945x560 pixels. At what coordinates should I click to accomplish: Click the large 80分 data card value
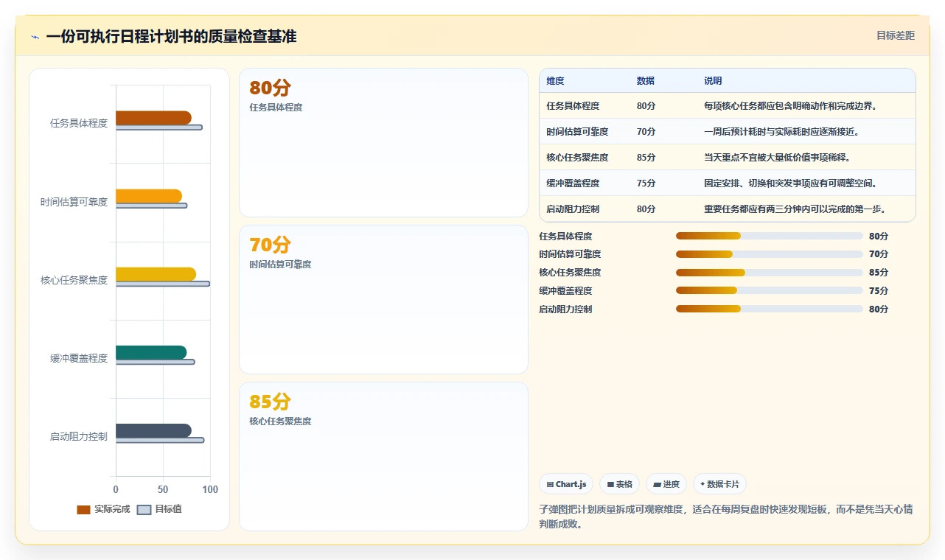pos(270,88)
